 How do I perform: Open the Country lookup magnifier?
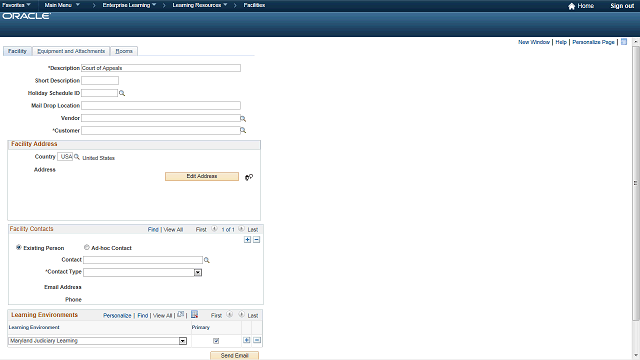coord(76,157)
